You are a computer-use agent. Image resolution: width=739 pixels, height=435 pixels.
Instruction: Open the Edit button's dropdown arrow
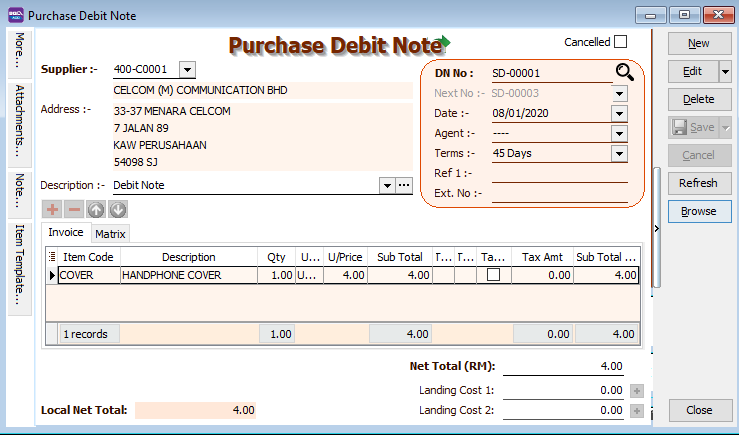coord(725,72)
